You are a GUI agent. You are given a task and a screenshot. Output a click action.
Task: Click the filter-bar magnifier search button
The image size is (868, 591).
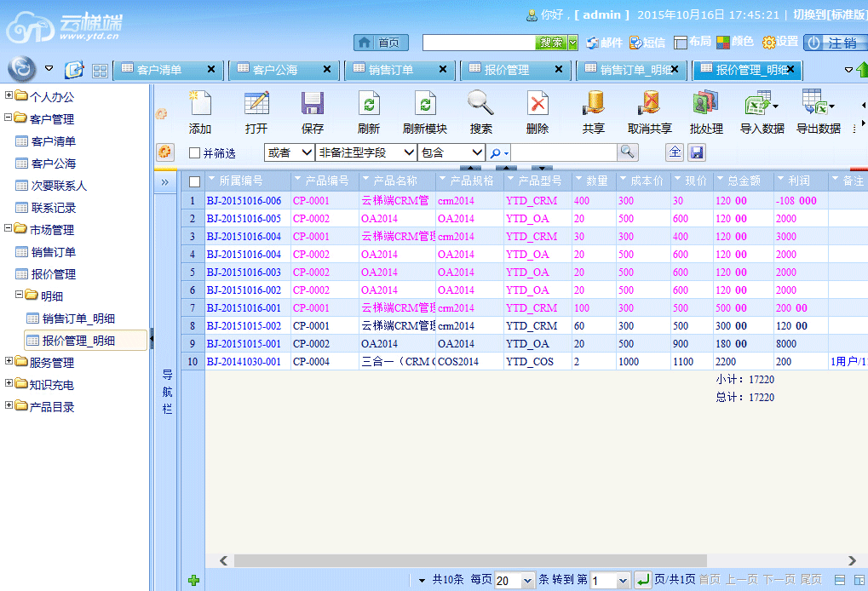pos(627,152)
